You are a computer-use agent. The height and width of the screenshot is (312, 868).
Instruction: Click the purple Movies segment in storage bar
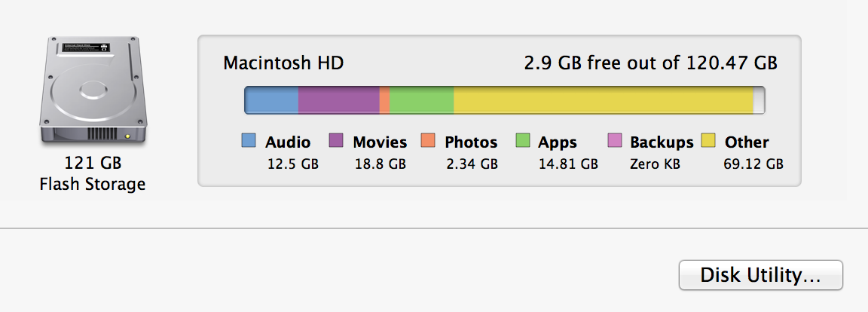(339, 100)
